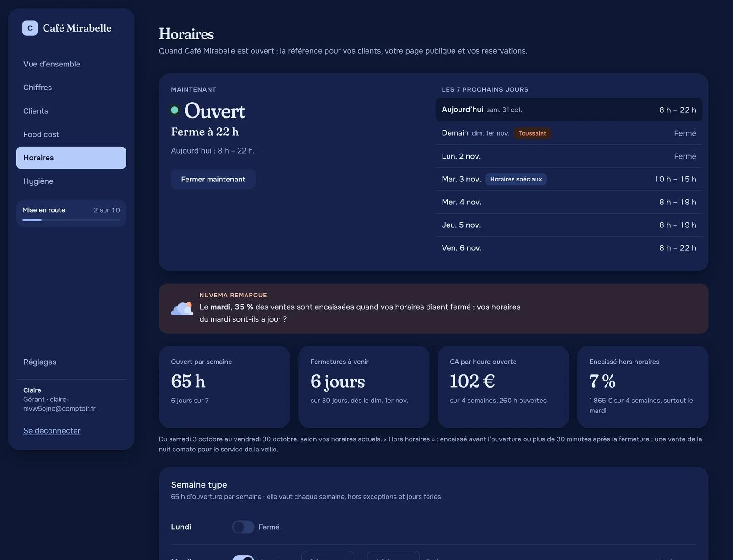Viewport: 733px width, 560px height.
Task: Select the Jeu. 5 nov. row
Action: pyautogui.click(x=569, y=225)
